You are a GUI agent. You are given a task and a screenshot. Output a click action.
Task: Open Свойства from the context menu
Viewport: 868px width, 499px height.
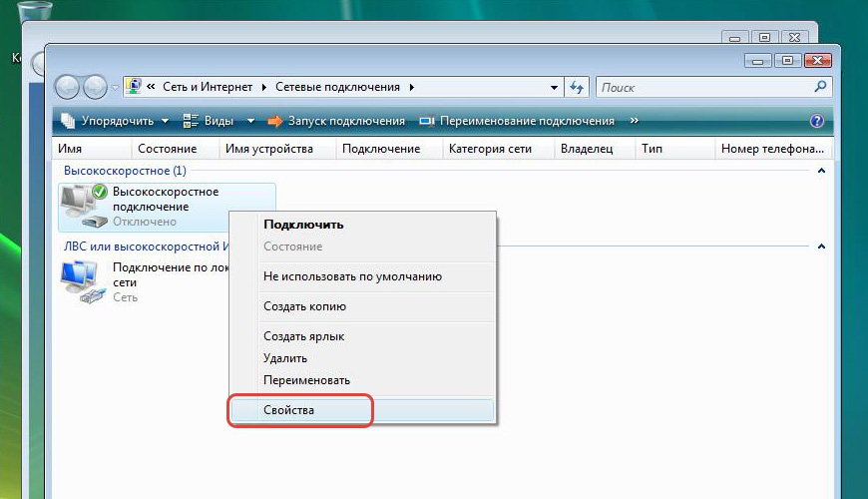click(x=362, y=410)
